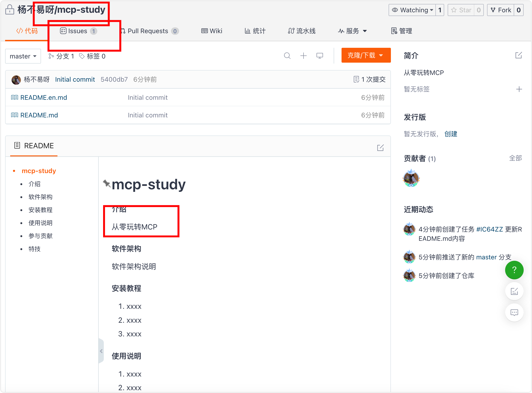Screen dimensions: 532x393
Task: Click the Initial commit link
Action: pyautogui.click(x=75, y=79)
